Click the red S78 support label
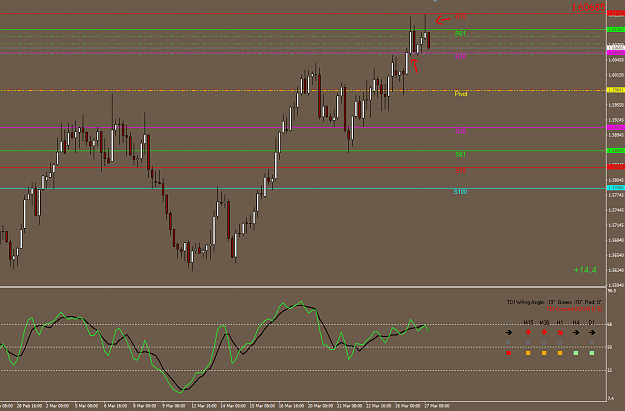This screenshot has width=625, height=411. (460, 171)
